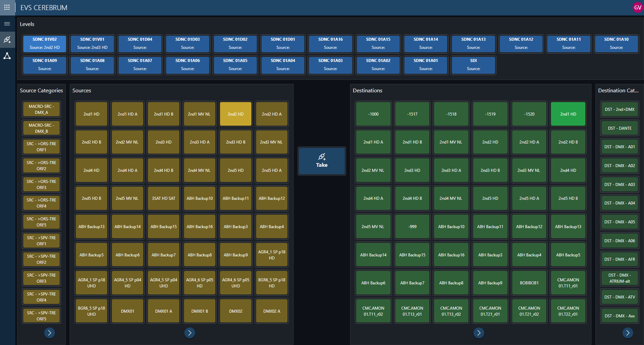This screenshot has height=345, width=644.
Task: Select level SDNC 01A01
Action: (x=426, y=65)
